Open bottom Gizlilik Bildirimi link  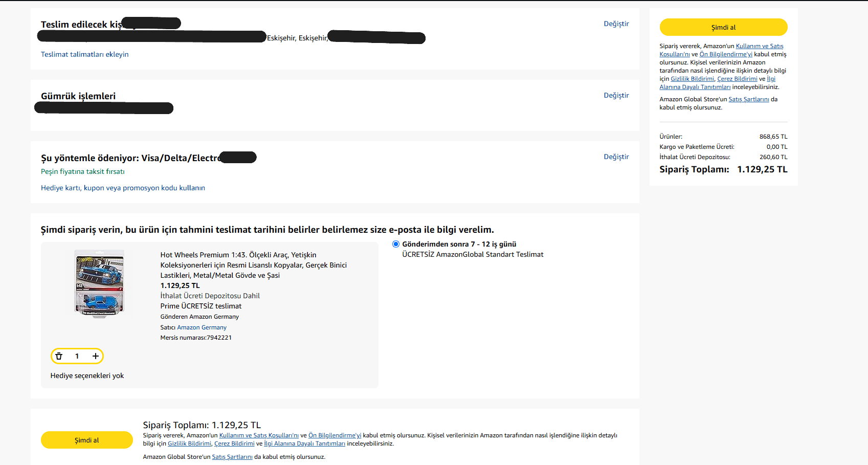click(x=189, y=444)
